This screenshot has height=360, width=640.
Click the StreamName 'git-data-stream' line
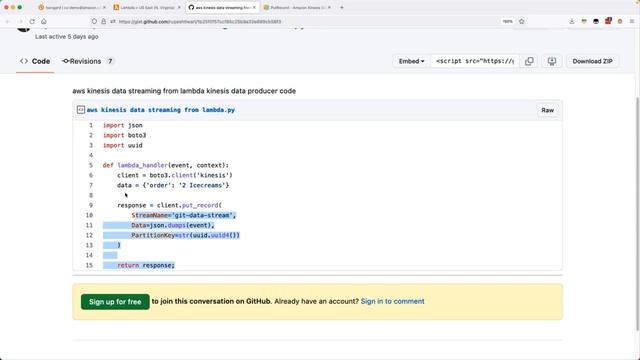point(184,215)
